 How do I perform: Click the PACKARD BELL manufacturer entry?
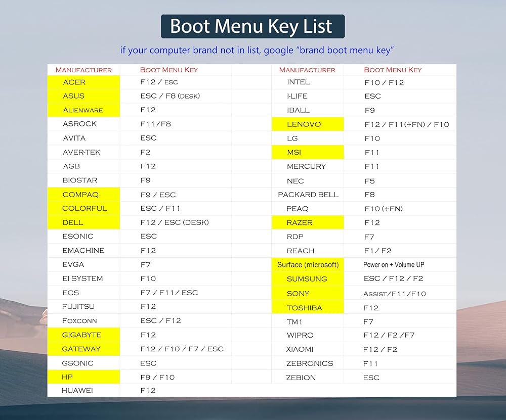(308, 195)
